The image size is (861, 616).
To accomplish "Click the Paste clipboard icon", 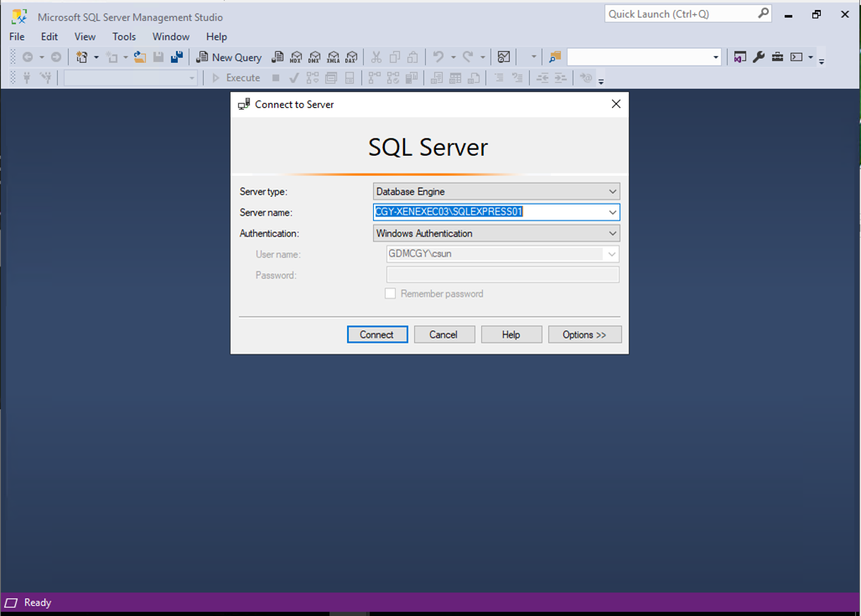I will (413, 57).
